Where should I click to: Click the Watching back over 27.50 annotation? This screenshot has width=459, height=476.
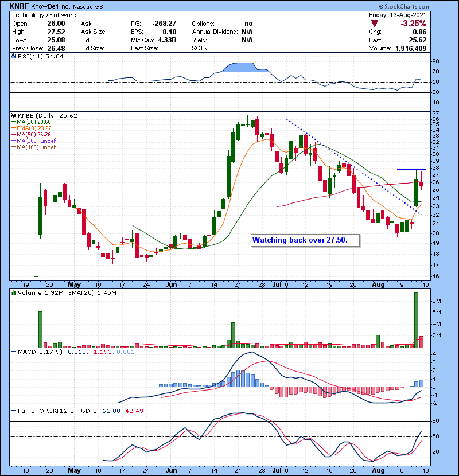point(305,240)
